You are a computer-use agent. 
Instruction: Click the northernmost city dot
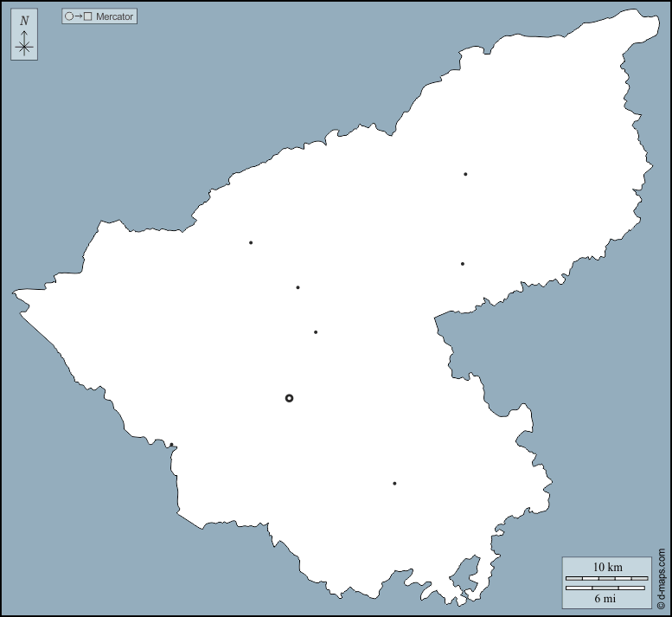point(465,174)
